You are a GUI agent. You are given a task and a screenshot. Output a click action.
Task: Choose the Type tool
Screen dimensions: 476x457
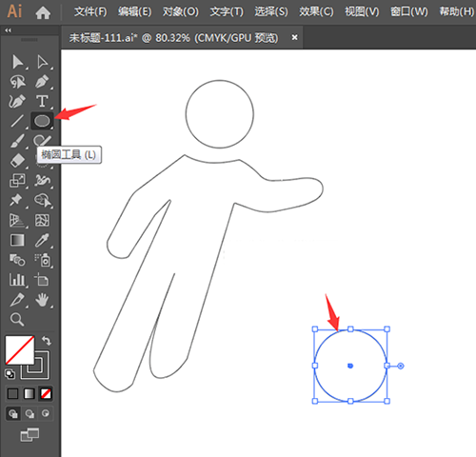click(x=42, y=101)
